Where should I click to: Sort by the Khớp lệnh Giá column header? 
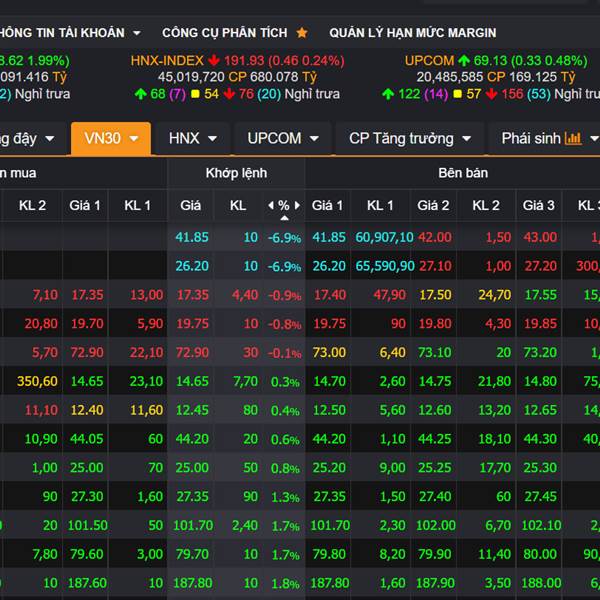pos(190,205)
